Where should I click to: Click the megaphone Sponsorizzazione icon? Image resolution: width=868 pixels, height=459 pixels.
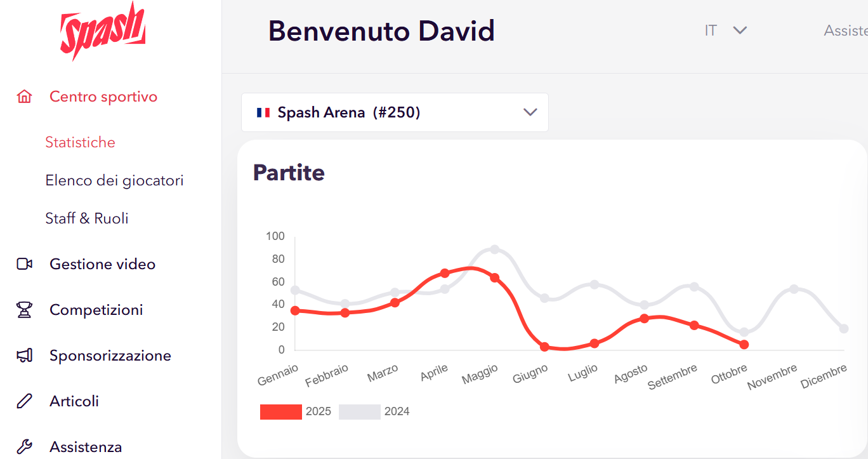click(24, 356)
